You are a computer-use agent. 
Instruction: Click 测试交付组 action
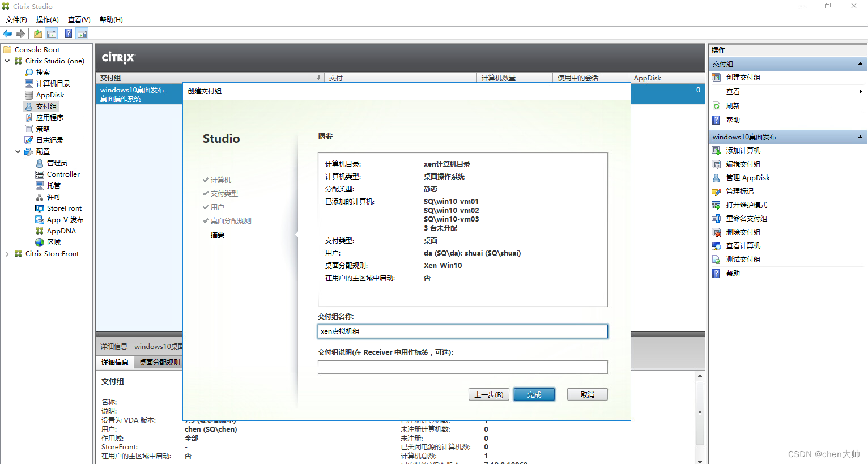click(743, 259)
